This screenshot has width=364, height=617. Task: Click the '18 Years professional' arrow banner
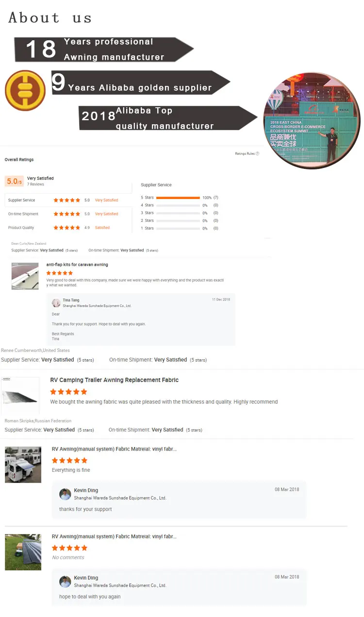point(104,49)
